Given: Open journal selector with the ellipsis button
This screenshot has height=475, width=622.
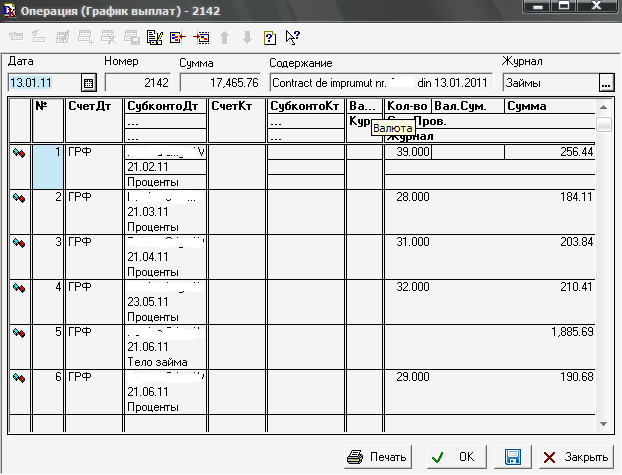Looking at the screenshot, I should [605, 83].
